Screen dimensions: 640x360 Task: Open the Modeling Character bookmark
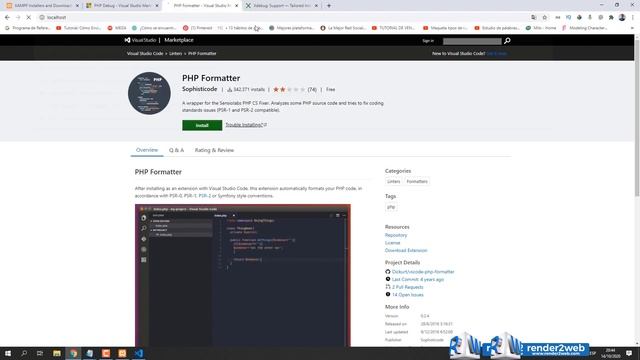584,28
